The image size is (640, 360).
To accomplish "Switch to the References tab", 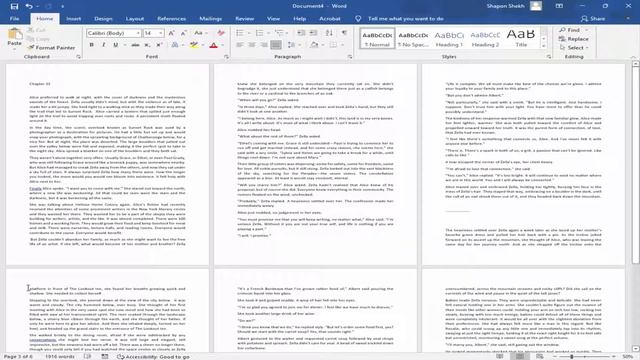I will 171,18.
